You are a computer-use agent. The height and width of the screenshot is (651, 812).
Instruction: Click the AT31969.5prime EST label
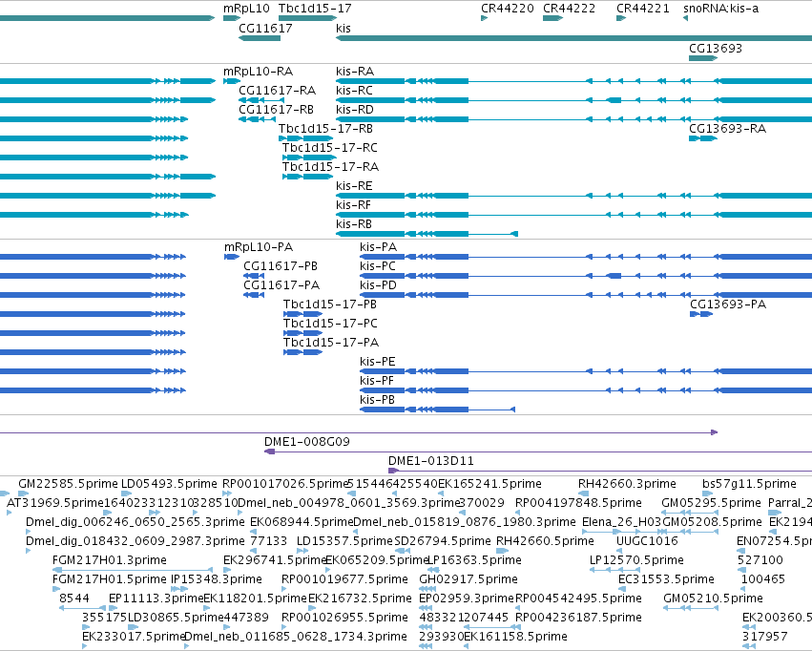tap(55, 503)
